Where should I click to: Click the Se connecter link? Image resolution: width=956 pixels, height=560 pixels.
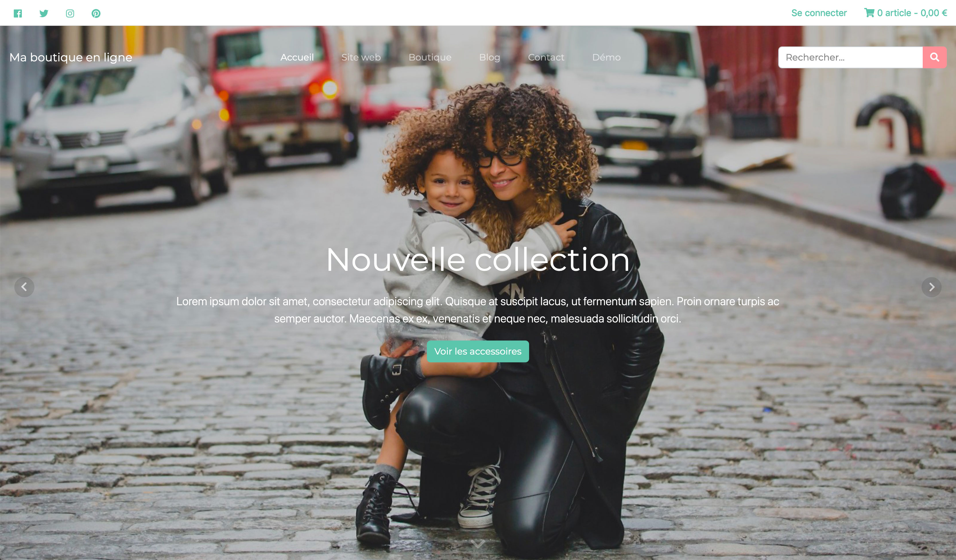819,13
